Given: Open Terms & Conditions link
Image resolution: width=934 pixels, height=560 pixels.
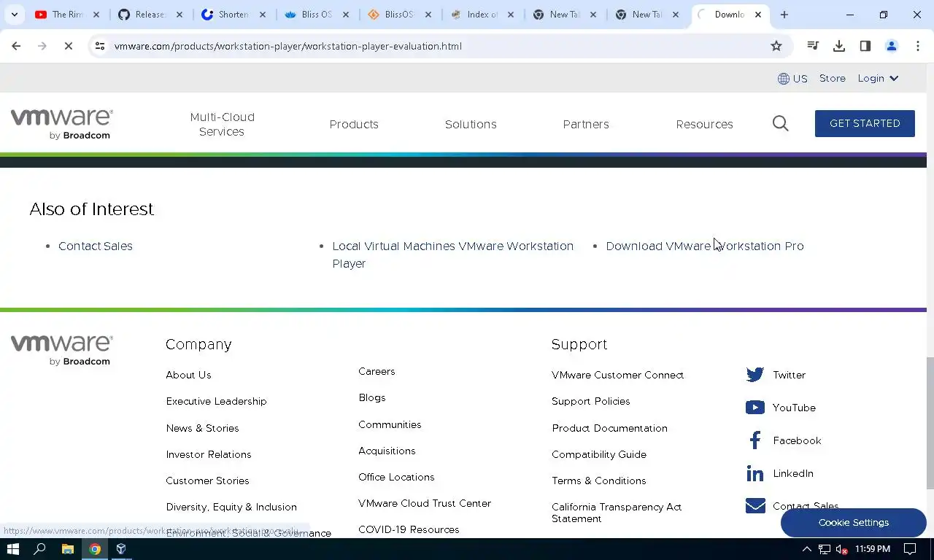Looking at the screenshot, I should pyautogui.click(x=599, y=481).
